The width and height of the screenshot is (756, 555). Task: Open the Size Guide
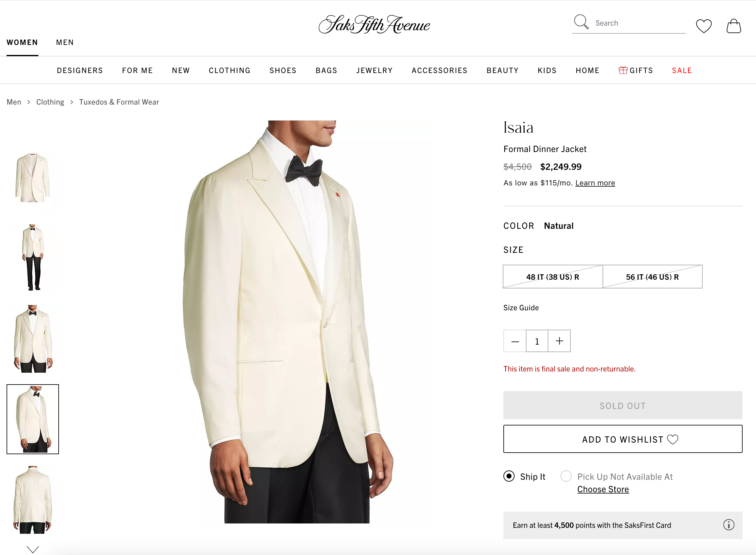coord(521,307)
